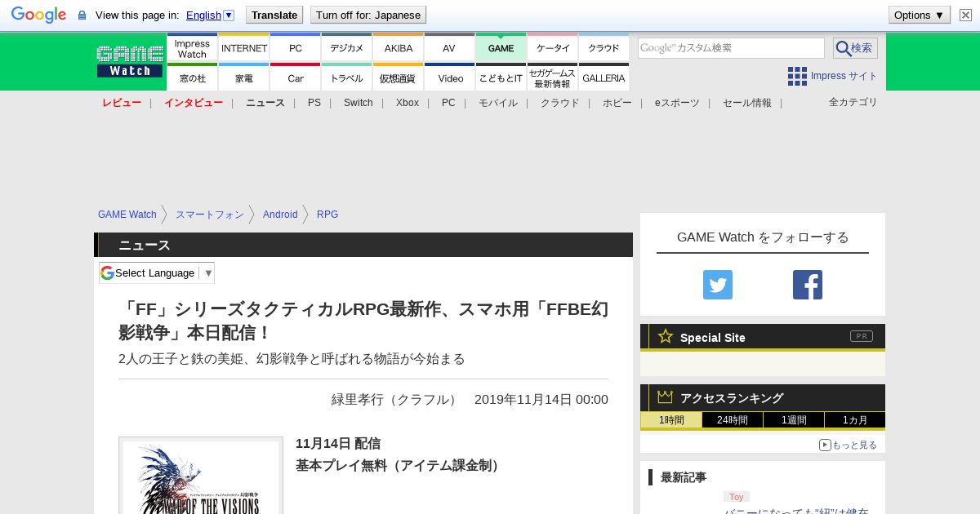Viewport: 980px width, 514px height.
Task: Click the Impress サイト link
Action: (844, 76)
